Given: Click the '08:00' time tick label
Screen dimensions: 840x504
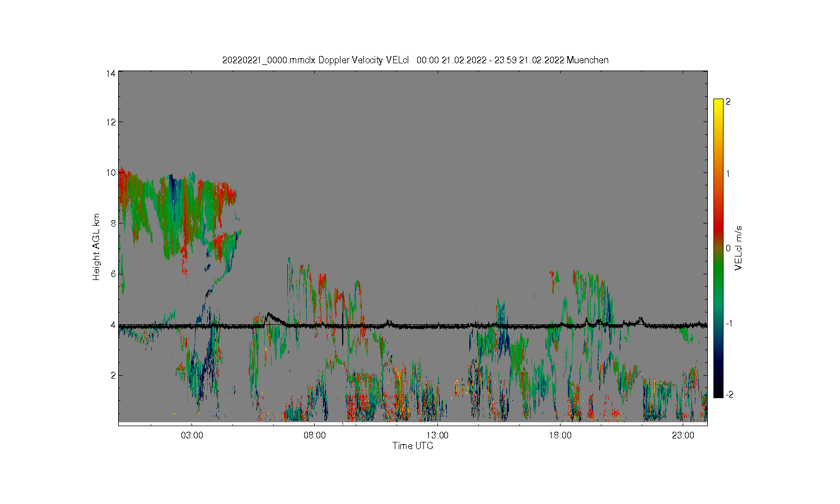Looking at the screenshot, I should click(x=315, y=435).
